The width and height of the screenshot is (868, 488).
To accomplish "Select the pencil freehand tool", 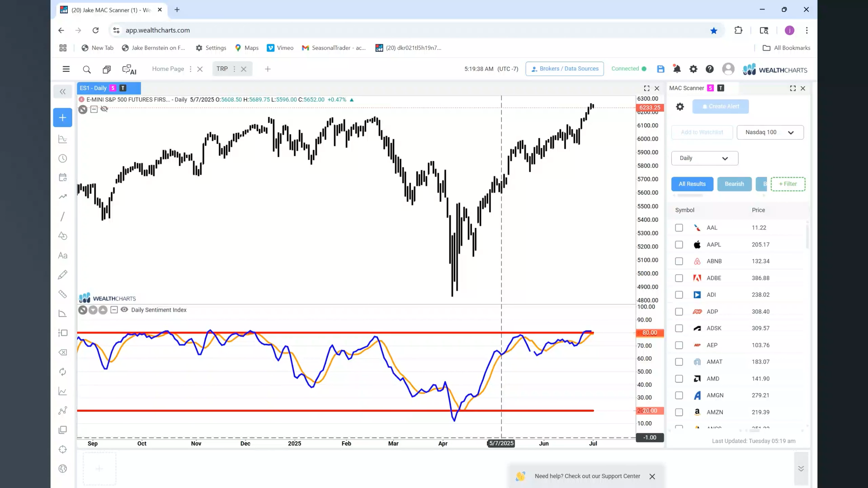I will click(x=63, y=275).
